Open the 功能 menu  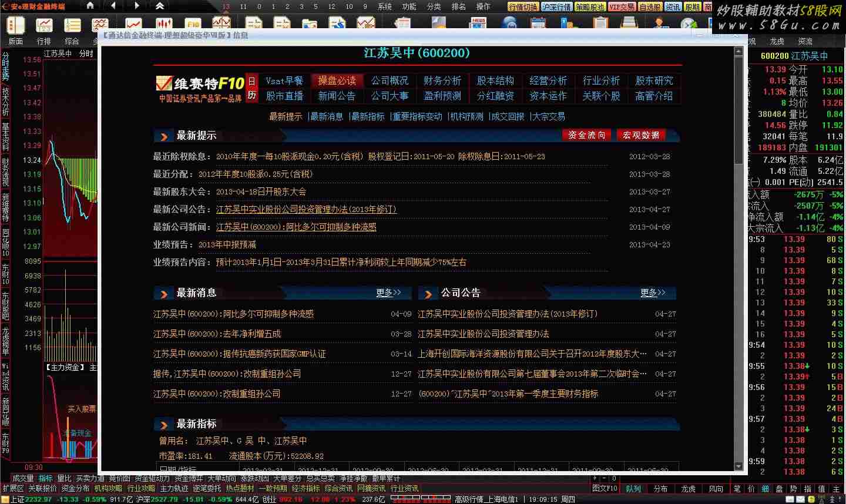pyautogui.click(x=409, y=6)
